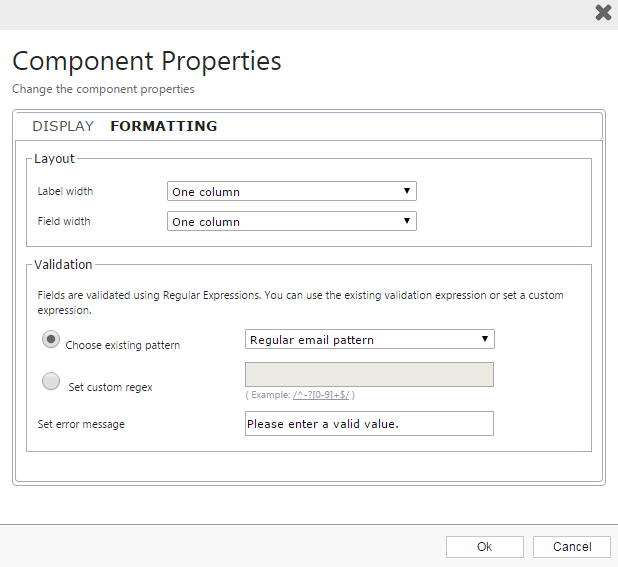
Task: Click the "Set error message" label
Action: click(x=81, y=424)
